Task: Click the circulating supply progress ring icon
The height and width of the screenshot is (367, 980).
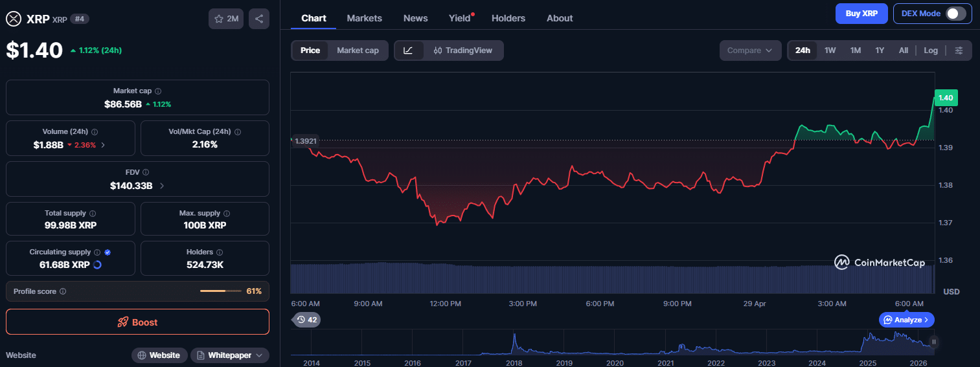Action: click(x=98, y=265)
